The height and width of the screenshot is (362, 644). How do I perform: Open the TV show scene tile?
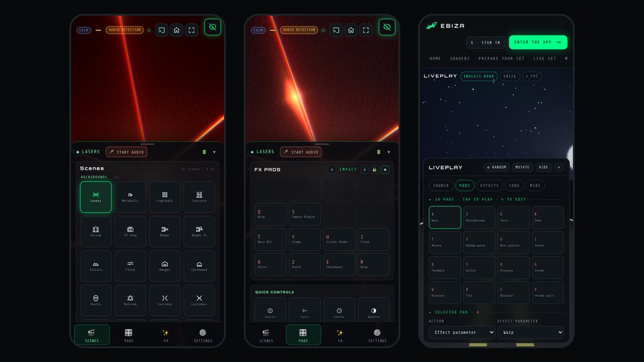130,231
